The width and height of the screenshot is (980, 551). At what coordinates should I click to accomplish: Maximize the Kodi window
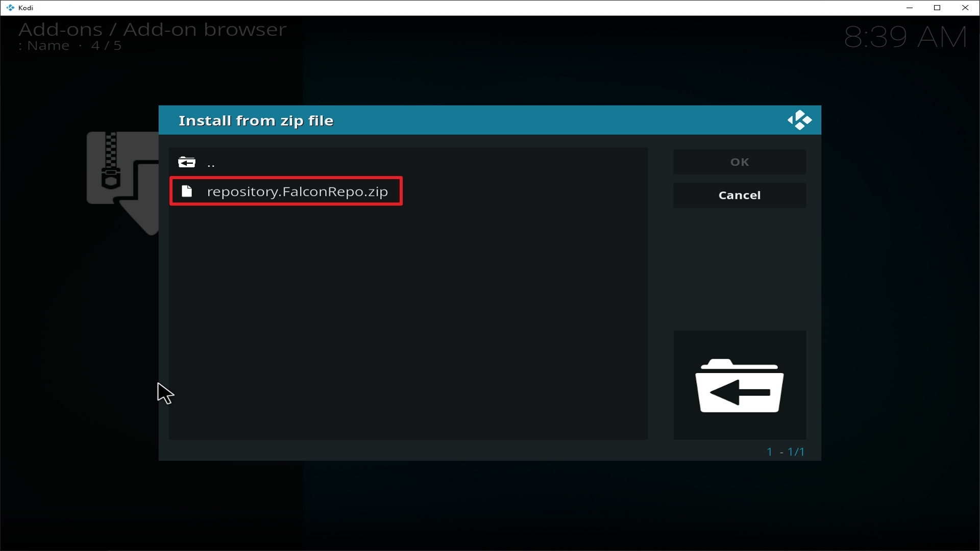point(937,8)
